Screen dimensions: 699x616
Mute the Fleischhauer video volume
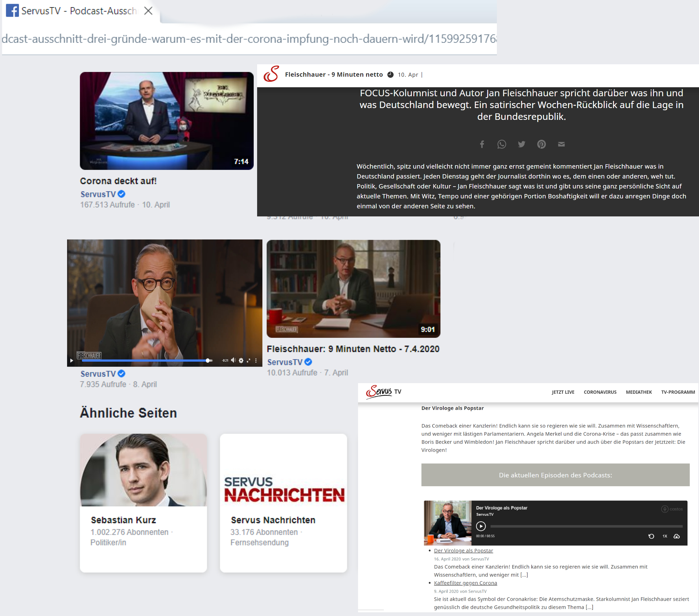[233, 360]
